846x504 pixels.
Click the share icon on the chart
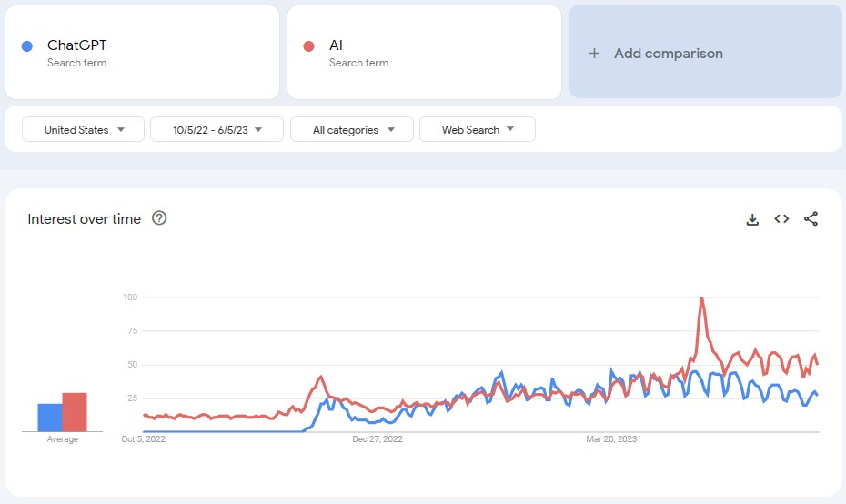click(x=811, y=219)
